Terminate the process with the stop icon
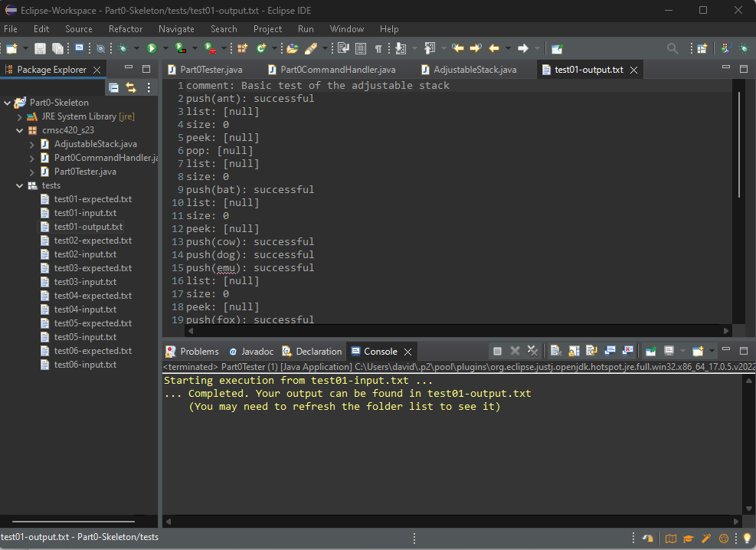756x550 pixels. pyautogui.click(x=499, y=351)
